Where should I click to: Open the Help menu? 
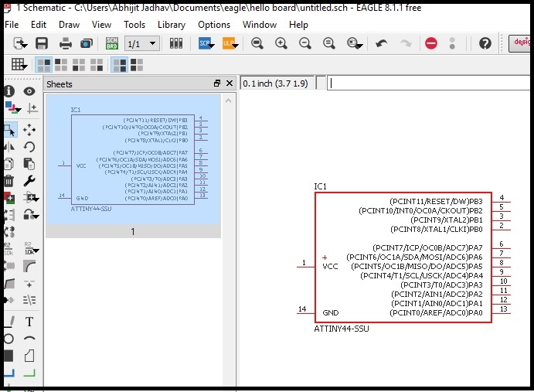298,25
